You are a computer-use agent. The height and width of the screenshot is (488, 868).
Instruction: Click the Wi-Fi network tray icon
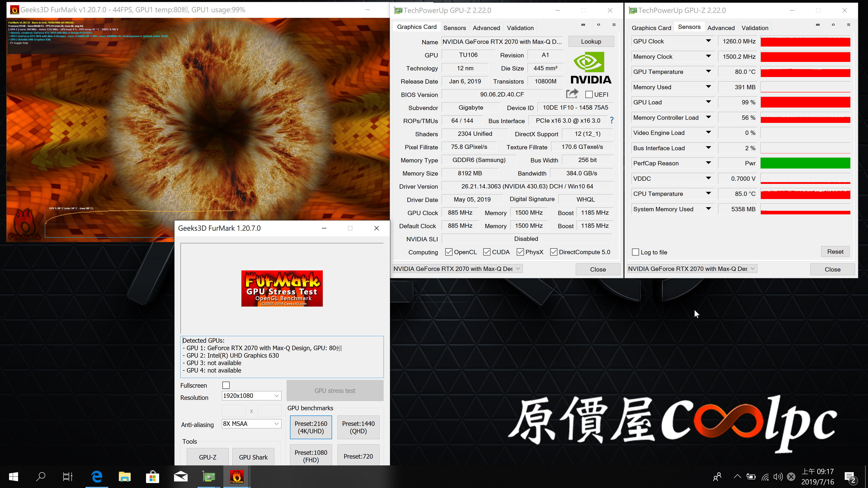(x=765, y=476)
